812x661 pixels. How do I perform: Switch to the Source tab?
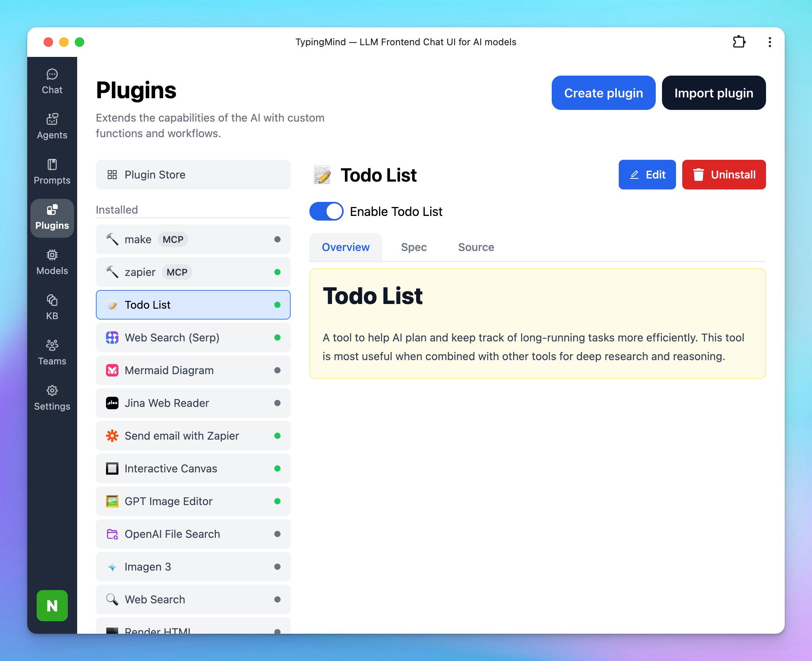pyautogui.click(x=476, y=247)
